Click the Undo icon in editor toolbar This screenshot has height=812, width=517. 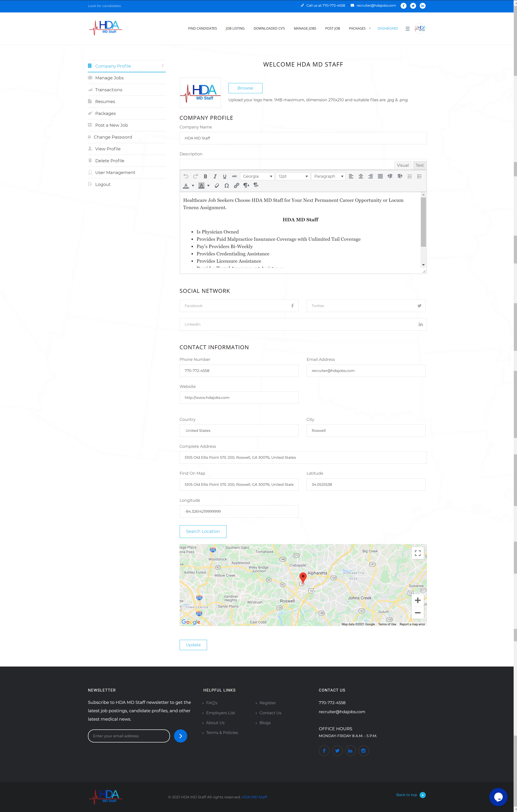click(186, 176)
